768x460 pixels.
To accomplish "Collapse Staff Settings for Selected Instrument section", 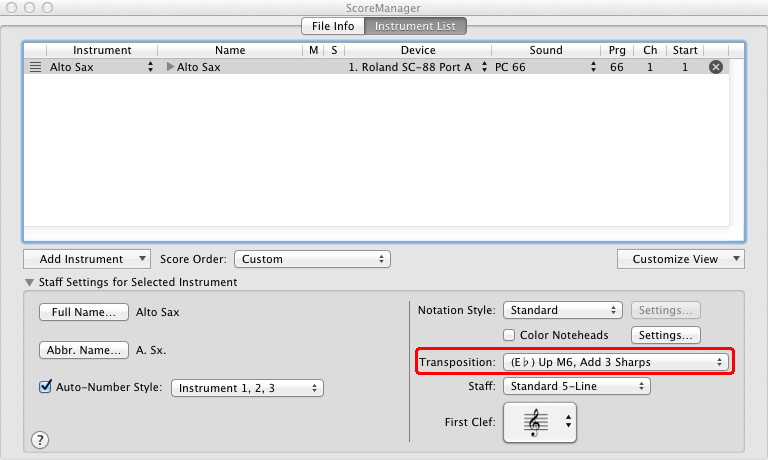I will (x=29, y=282).
